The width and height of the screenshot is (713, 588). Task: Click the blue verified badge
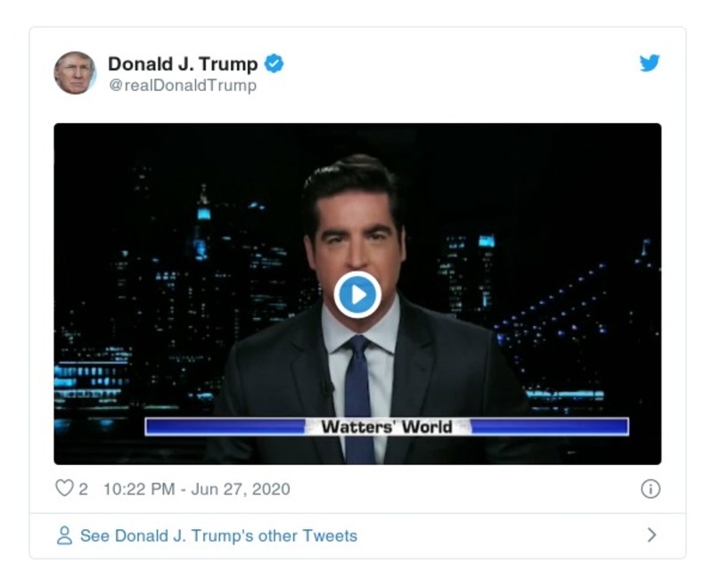click(275, 63)
